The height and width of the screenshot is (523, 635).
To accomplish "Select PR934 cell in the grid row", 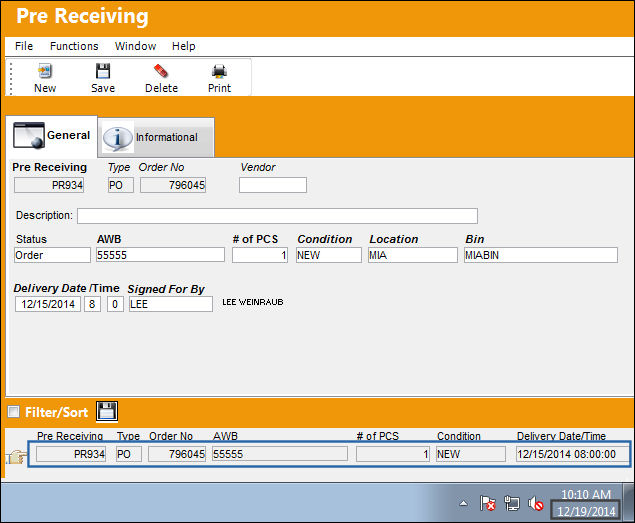I will pos(71,454).
